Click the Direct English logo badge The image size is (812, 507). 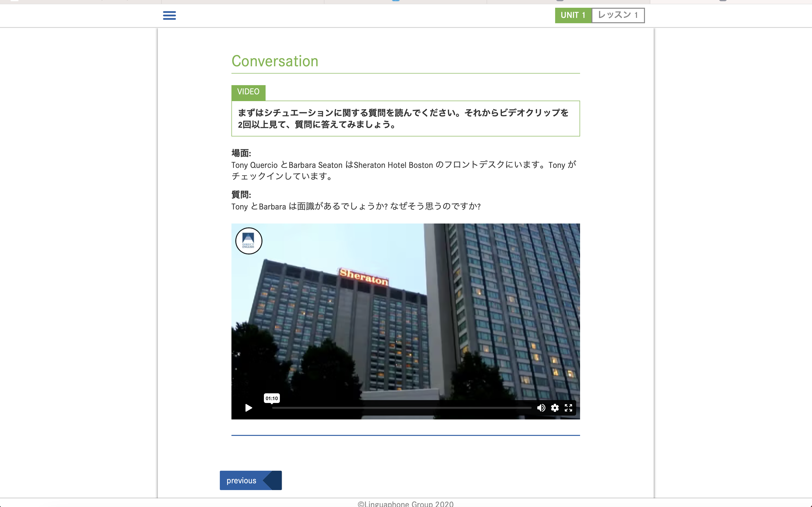click(x=249, y=241)
